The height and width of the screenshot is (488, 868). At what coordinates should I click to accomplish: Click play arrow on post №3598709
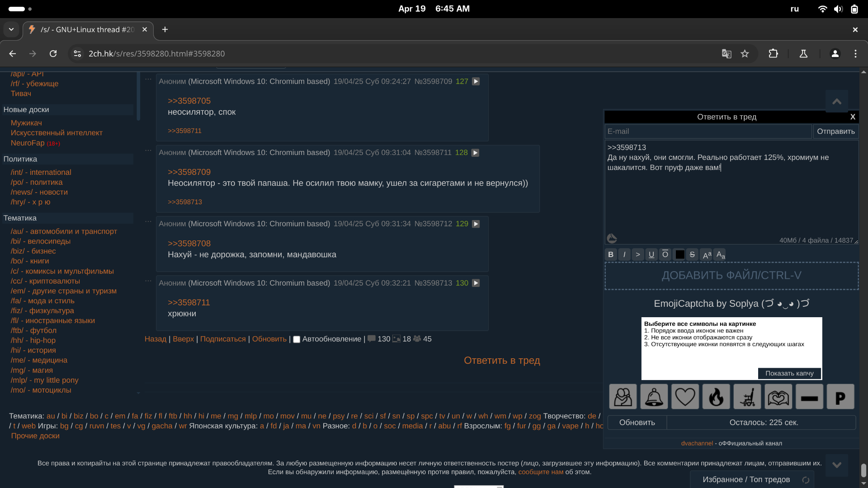pyautogui.click(x=476, y=81)
